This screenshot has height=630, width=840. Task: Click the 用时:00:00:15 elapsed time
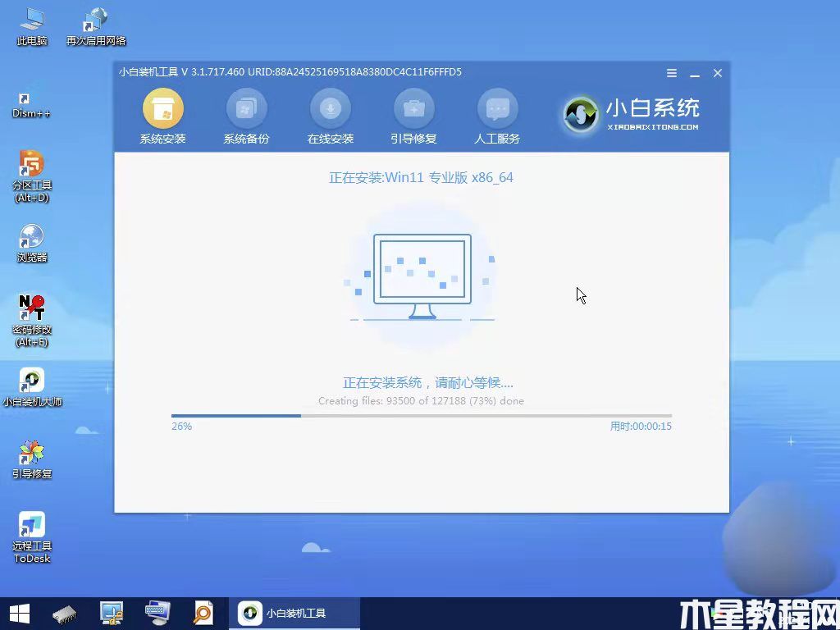point(641,426)
